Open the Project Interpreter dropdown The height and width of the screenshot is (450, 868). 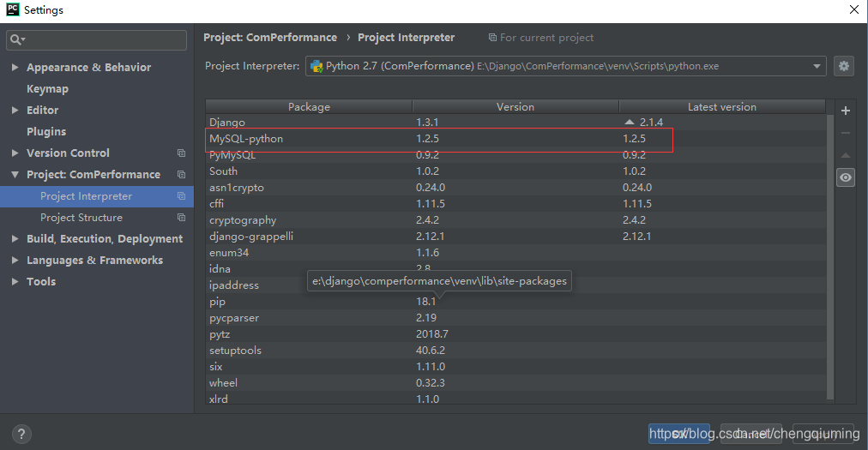[566, 66]
